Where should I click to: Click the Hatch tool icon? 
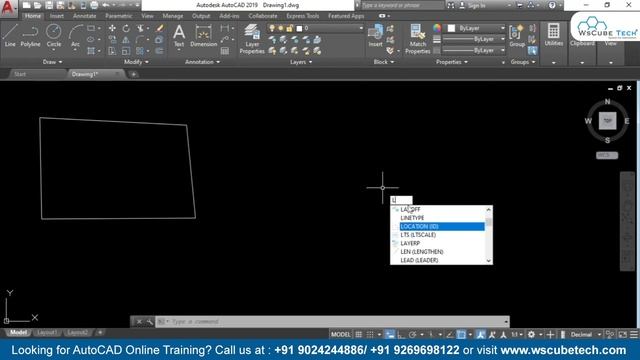point(91,51)
